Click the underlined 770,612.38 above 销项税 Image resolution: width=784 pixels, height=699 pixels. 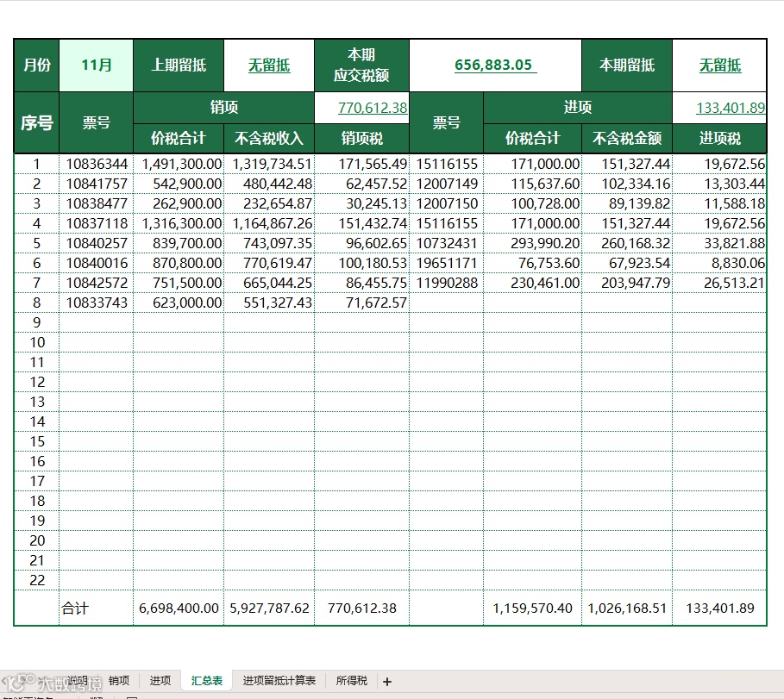[x=373, y=108]
